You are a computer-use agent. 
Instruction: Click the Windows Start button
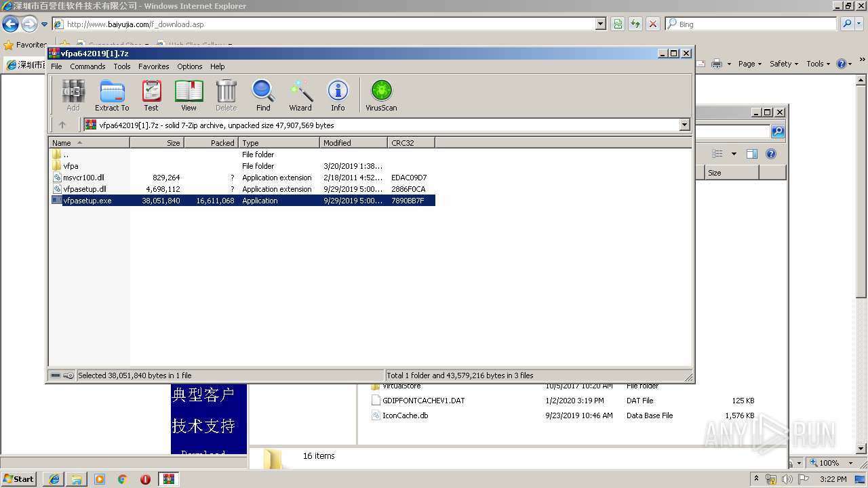(19, 479)
